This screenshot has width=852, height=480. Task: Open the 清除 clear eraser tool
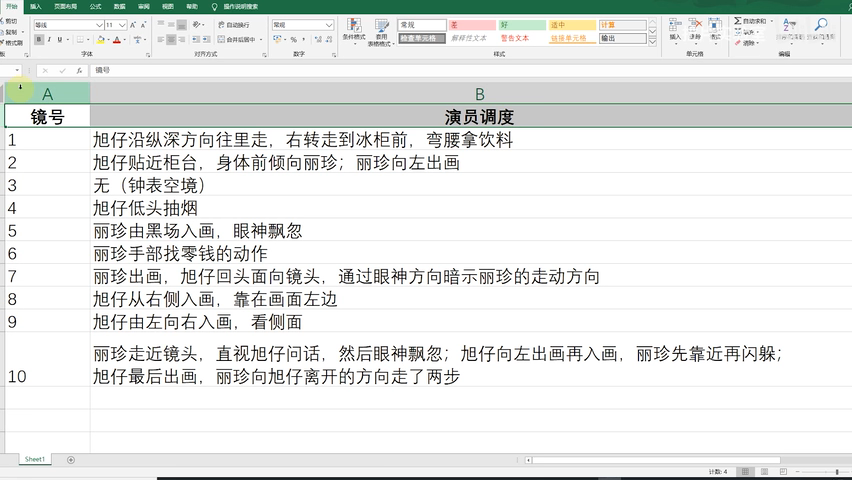746,42
